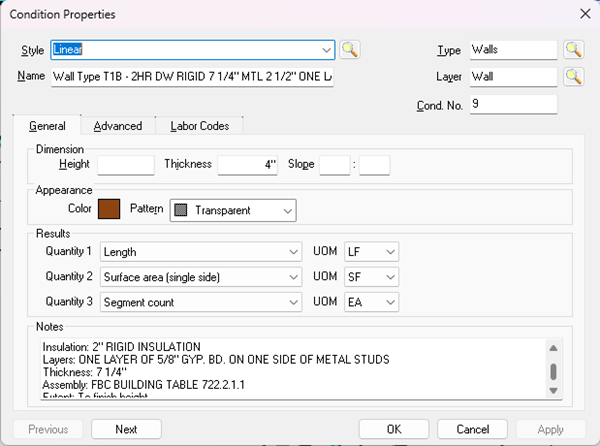Click the Height input field
Image resolution: width=600 pixels, height=446 pixels.
pos(126,165)
